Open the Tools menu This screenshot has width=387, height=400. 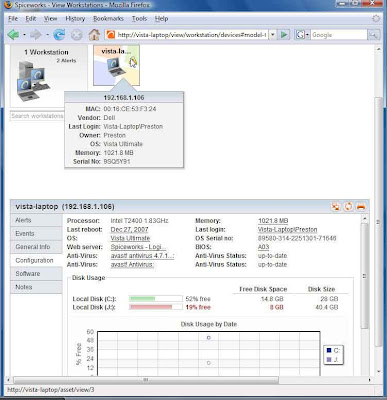tap(139, 19)
